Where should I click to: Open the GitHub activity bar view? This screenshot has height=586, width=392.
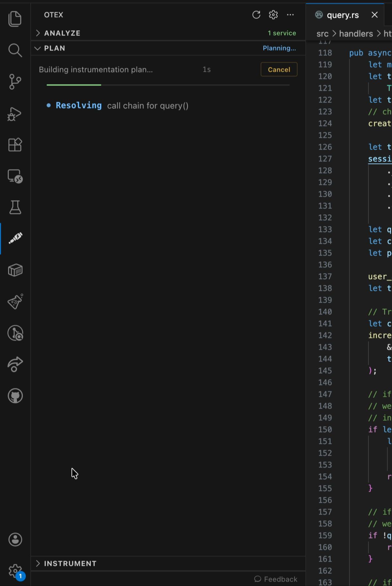click(x=15, y=396)
